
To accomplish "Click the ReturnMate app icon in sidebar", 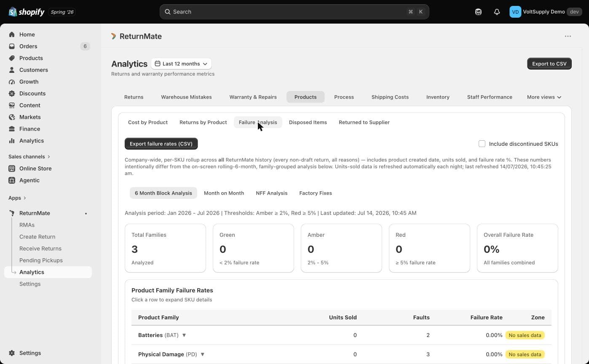I will [x=12, y=213].
